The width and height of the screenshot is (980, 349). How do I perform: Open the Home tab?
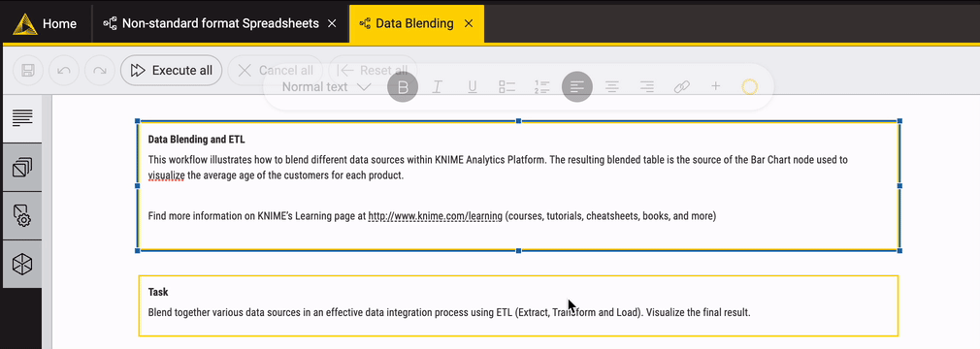click(45, 23)
